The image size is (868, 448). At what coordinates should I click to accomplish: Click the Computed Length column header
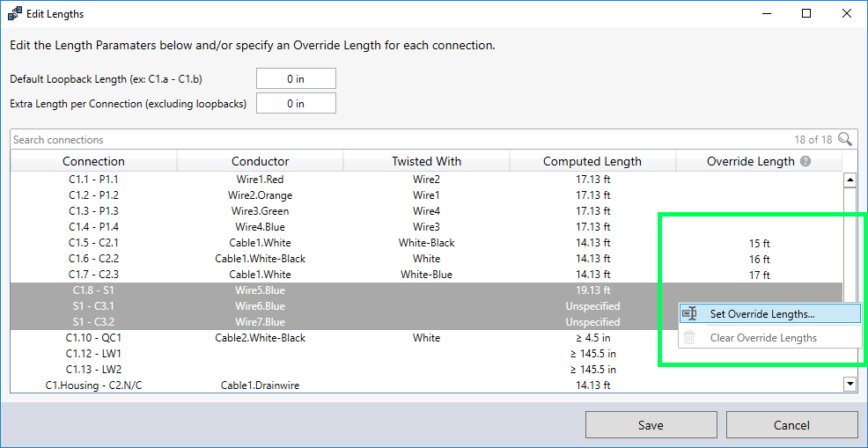coord(592,161)
